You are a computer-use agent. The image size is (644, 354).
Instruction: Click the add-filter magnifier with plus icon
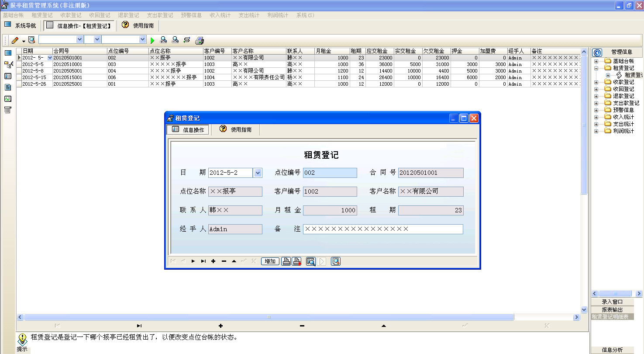(x=164, y=40)
